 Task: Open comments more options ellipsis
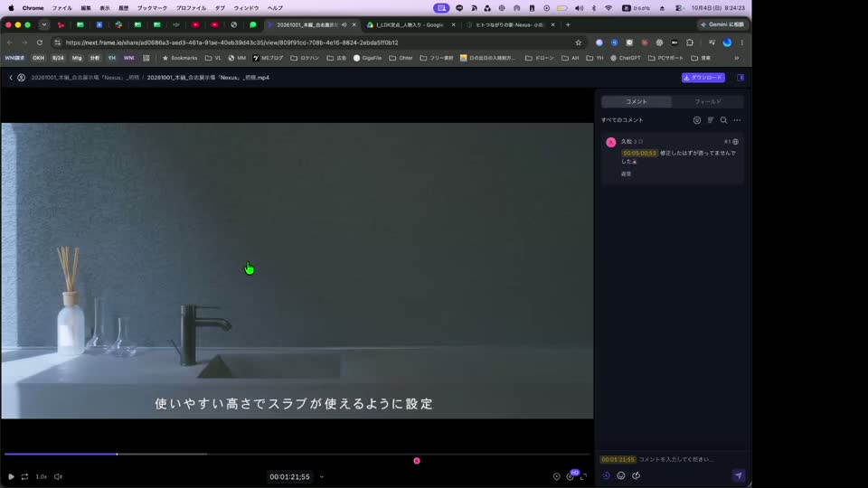click(x=738, y=120)
